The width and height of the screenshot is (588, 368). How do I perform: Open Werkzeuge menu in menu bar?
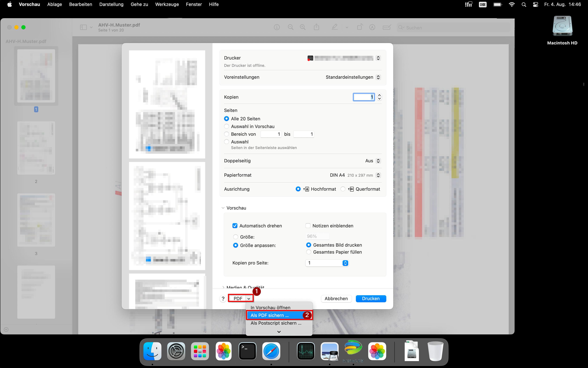point(167,4)
